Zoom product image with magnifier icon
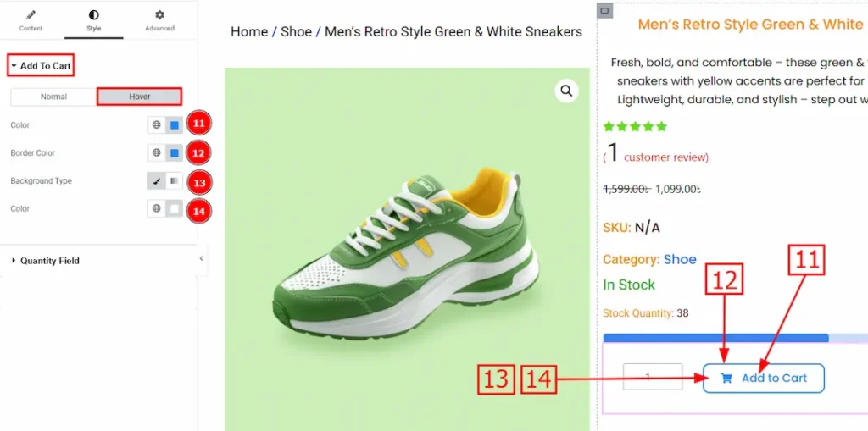 coord(566,91)
